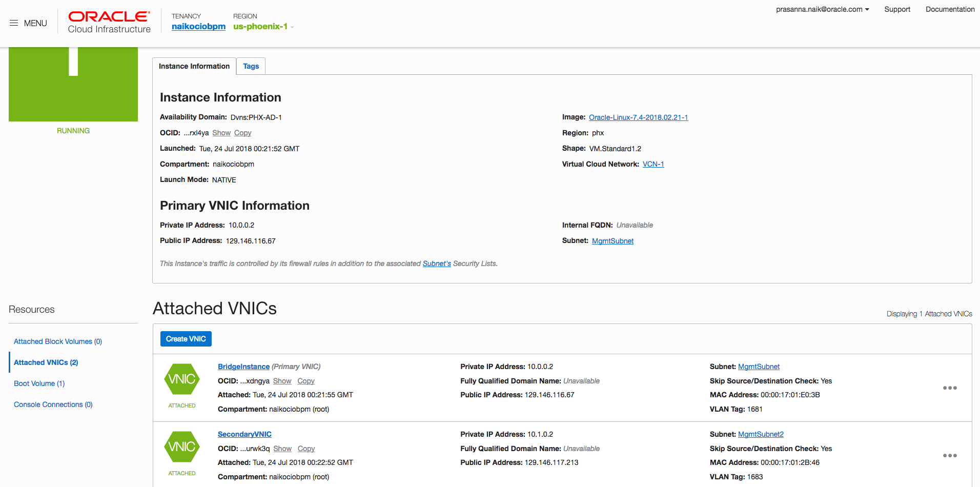Image resolution: width=980 pixels, height=487 pixels.
Task: Click the green running instance status image
Action: click(x=73, y=85)
